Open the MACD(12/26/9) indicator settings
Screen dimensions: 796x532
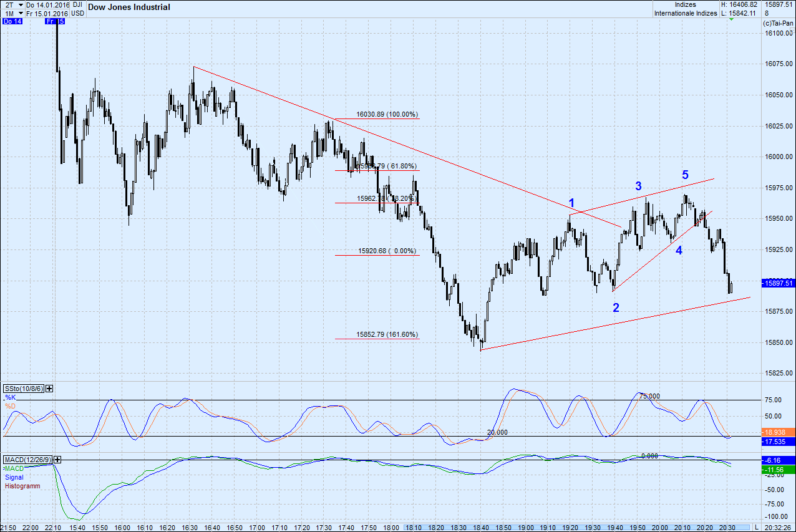[x=27, y=460]
